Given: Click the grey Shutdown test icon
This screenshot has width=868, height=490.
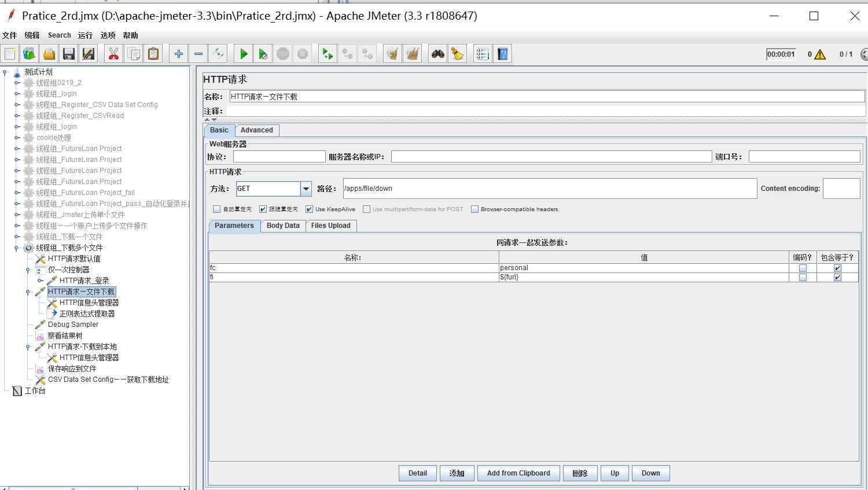Looking at the screenshot, I should (x=303, y=54).
